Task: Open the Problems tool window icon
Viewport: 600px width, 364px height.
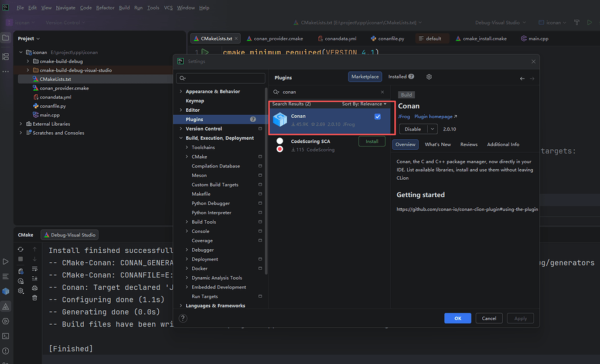Action: (6, 351)
